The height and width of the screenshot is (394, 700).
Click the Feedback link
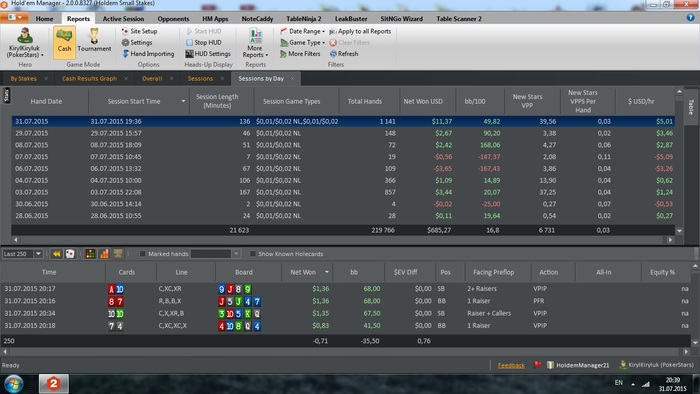511,365
